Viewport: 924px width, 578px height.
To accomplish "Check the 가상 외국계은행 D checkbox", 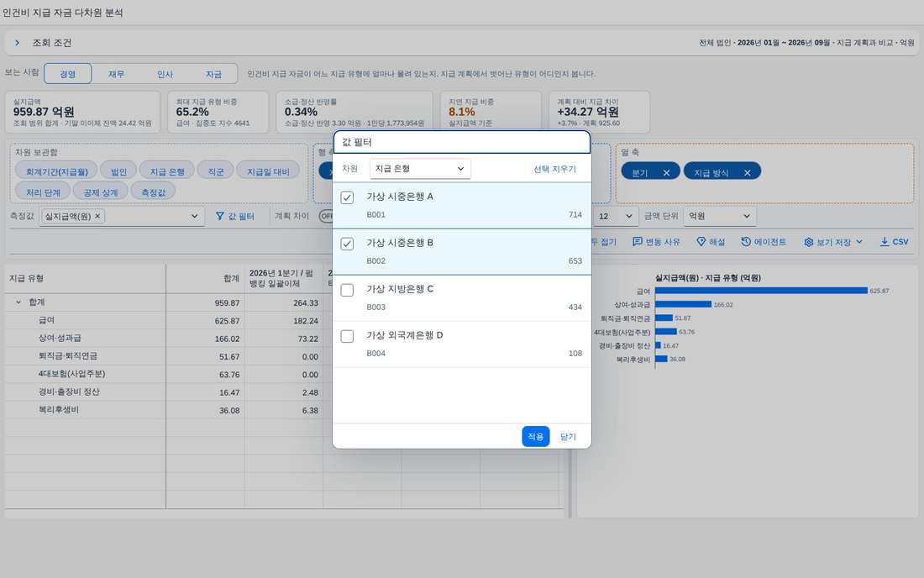I will (x=347, y=336).
